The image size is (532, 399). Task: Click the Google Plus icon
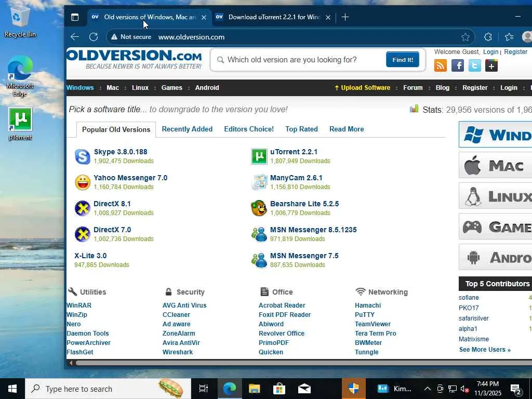491,65
